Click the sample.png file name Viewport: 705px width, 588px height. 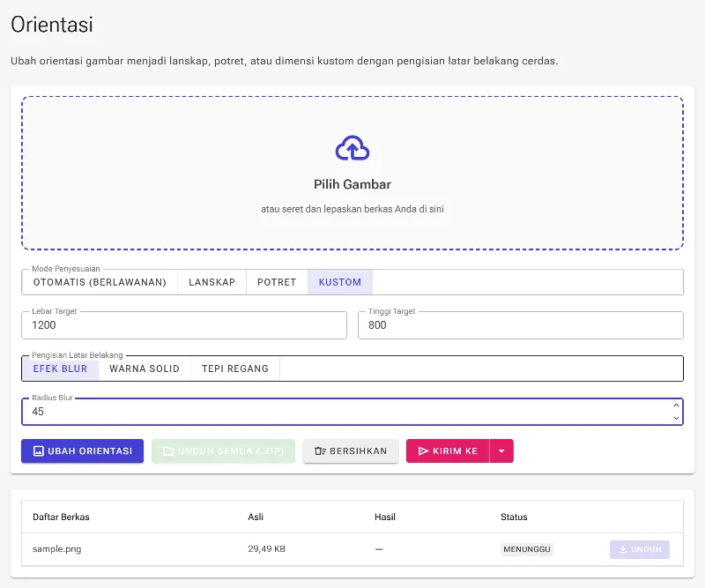(x=57, y=549)
